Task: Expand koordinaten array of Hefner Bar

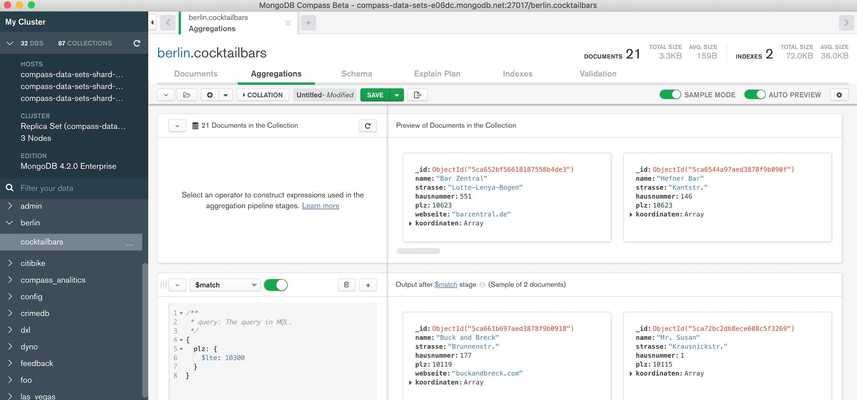Action: click(632, 215)
